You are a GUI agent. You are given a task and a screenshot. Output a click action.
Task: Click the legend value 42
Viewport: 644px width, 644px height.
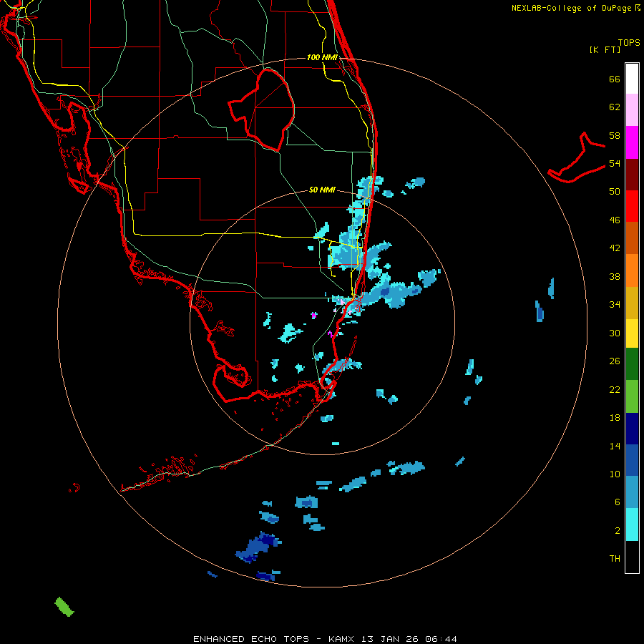pos(615,248)
